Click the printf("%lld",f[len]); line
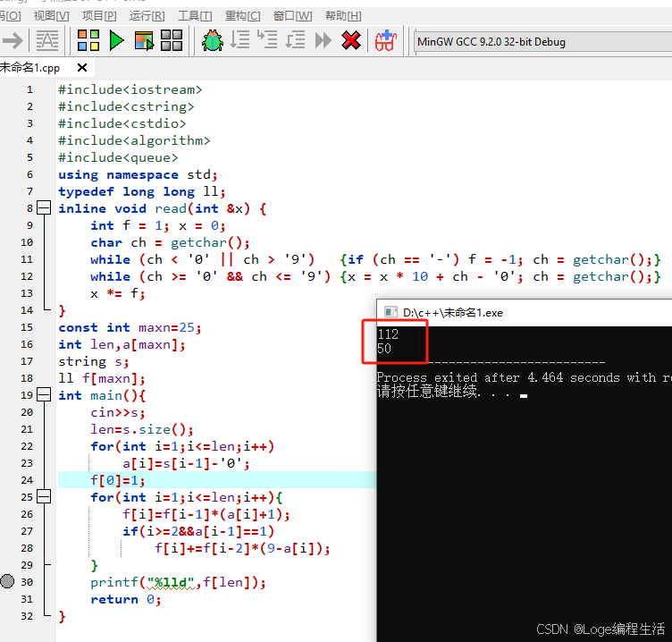This screenshot has width=672, height=642. click(x=179, y=582)
